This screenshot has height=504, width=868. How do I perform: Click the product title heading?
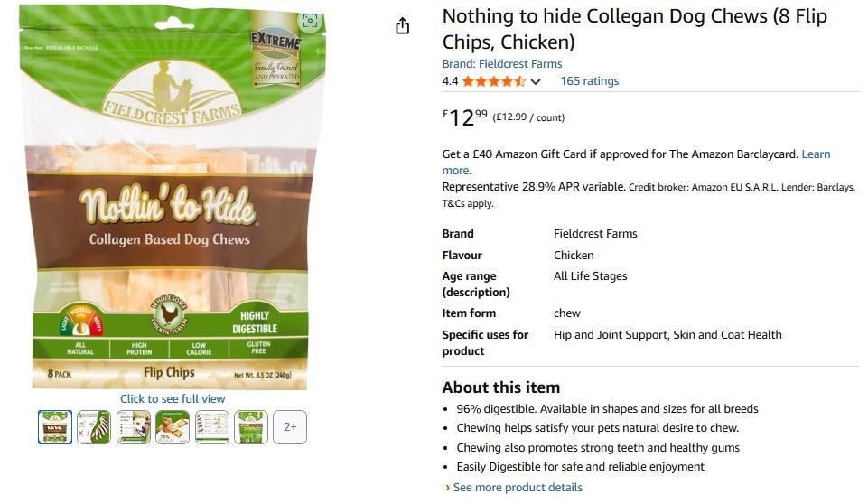coord(634,29)
